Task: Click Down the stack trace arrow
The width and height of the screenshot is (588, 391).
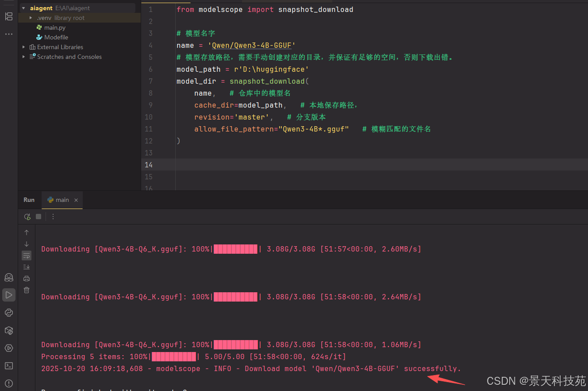Action: pyautogui.click(x=27, y=244)
